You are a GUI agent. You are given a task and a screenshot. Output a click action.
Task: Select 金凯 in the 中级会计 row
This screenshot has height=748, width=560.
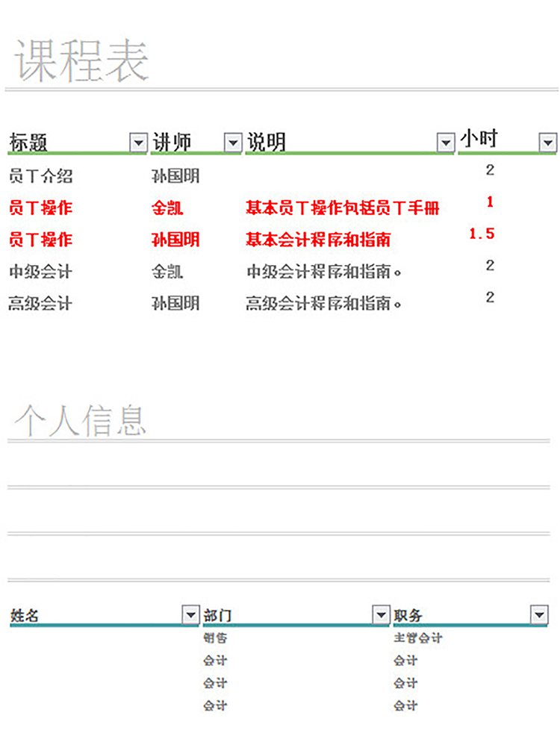[x=167, y=272]
